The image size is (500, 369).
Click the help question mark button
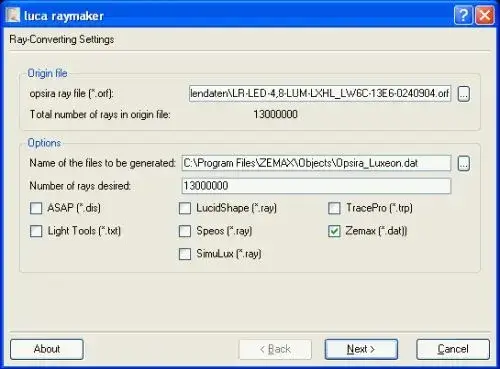tap(463, 15)
